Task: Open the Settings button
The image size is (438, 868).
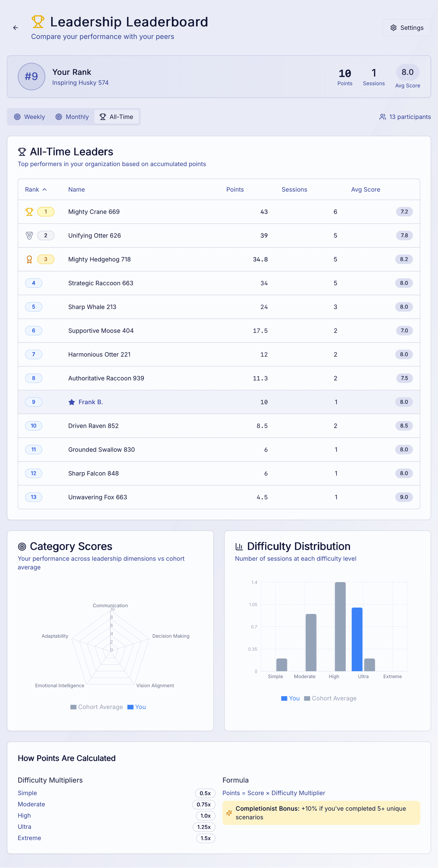Action: click(x=407, y=28)
